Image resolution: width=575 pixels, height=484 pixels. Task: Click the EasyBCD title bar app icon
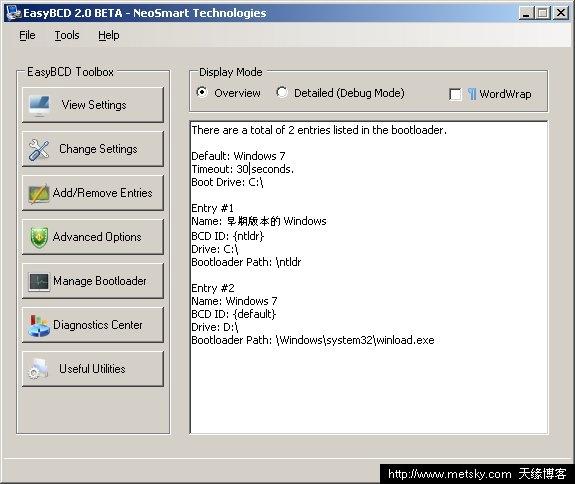point(14,13)
